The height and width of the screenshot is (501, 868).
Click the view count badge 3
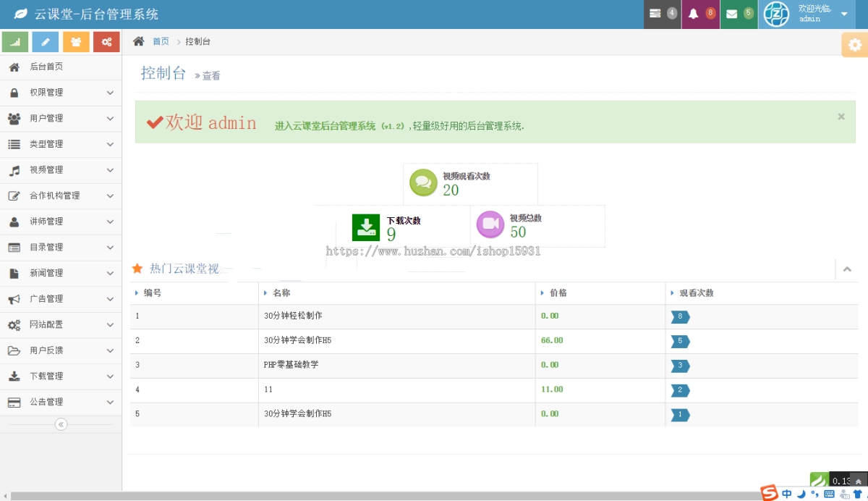point(680,366)
